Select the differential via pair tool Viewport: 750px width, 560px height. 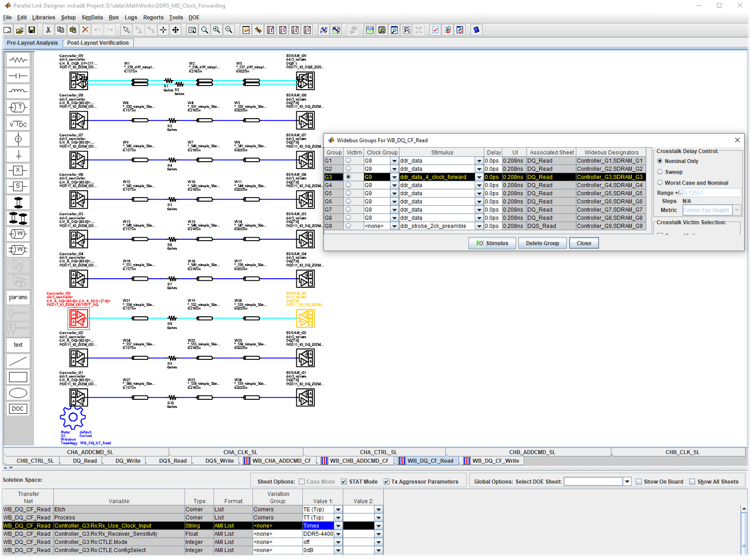(18, 218)
